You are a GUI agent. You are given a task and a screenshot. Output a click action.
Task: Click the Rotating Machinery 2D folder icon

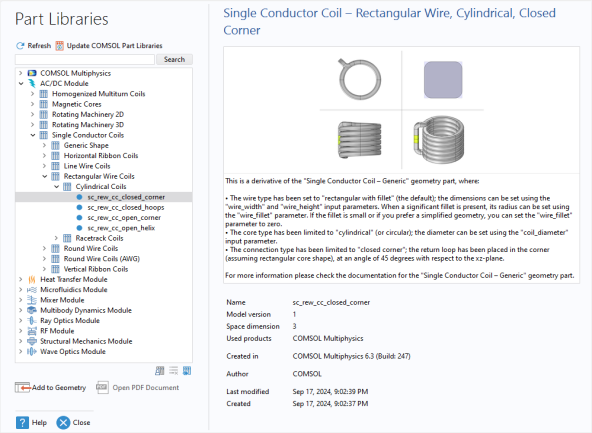click(x=44, y=114)
